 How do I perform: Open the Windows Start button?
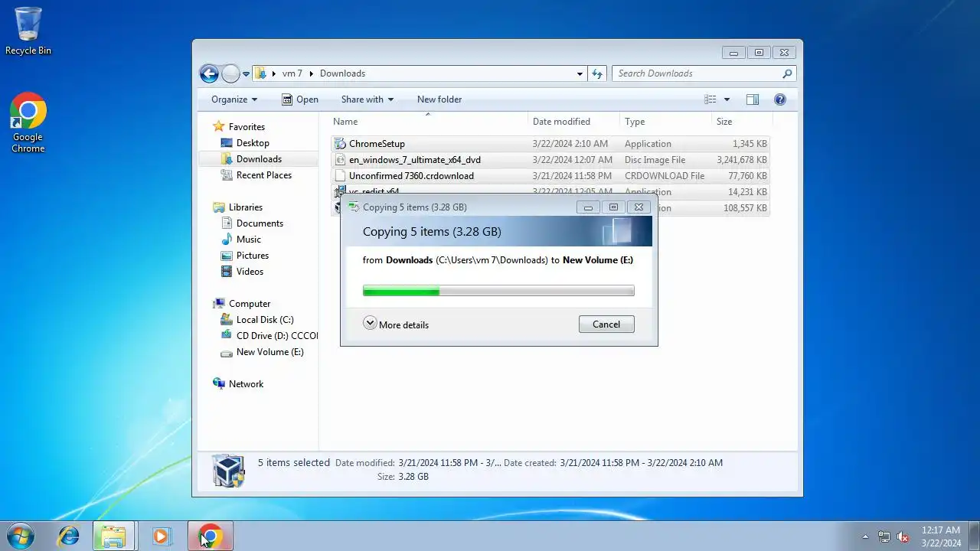click(19, 536)
